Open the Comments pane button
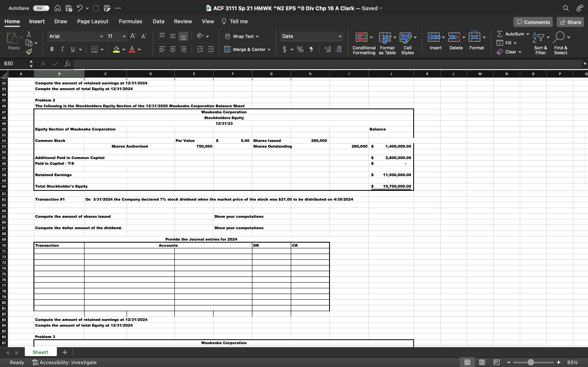 [x=533, y=22]
